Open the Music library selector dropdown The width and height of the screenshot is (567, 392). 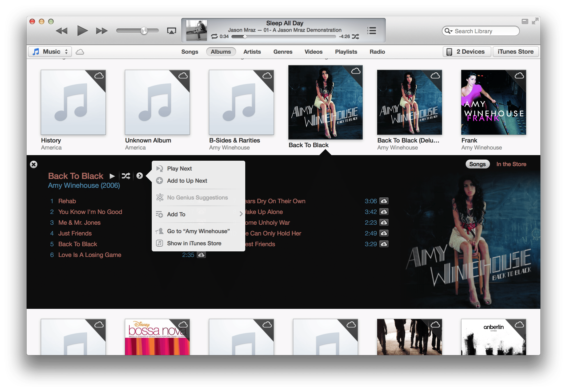tap(50, 52)
